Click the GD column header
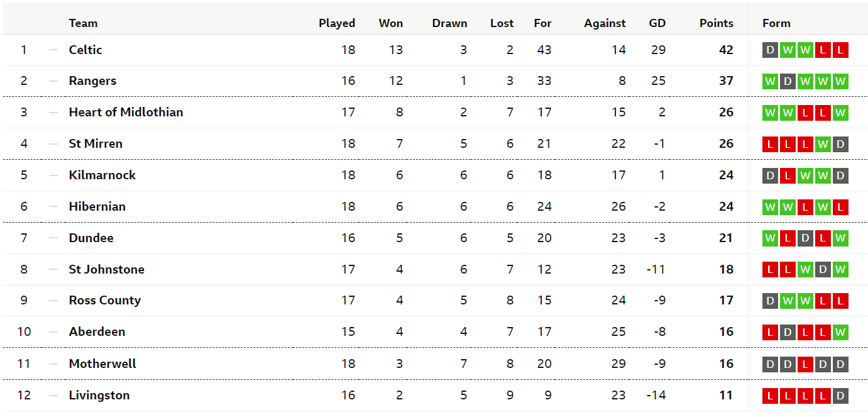 [657, 23]
